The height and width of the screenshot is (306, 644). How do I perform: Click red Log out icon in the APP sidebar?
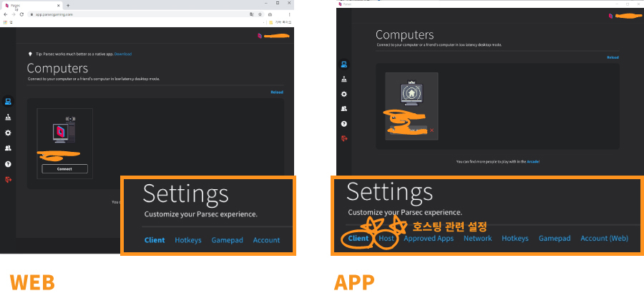[x=344, y=138]
